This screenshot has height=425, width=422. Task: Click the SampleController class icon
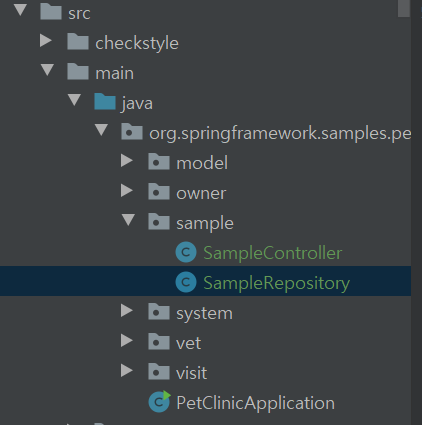click(186, 252)
